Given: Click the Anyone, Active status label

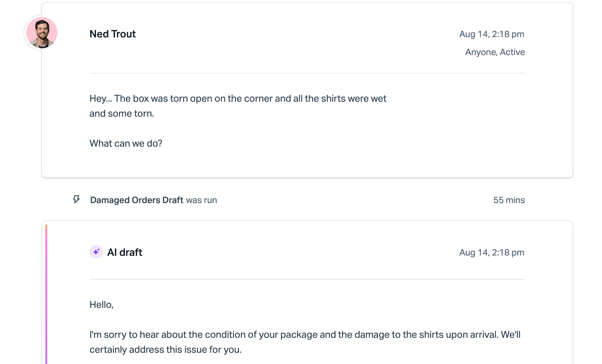Looking at the screenshot, I should [x=495, y=52].
